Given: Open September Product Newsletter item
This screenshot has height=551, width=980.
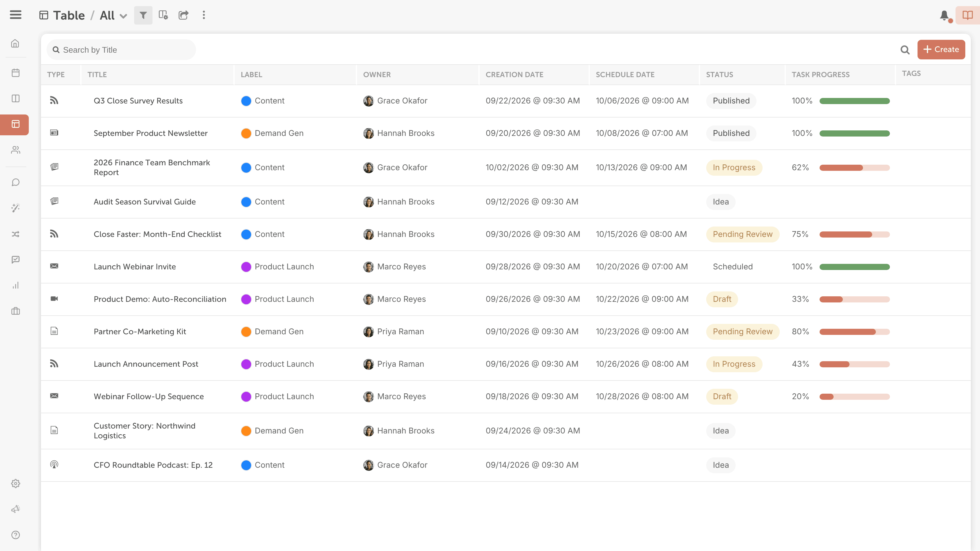Looking at the screenshot, I should 151,133.
